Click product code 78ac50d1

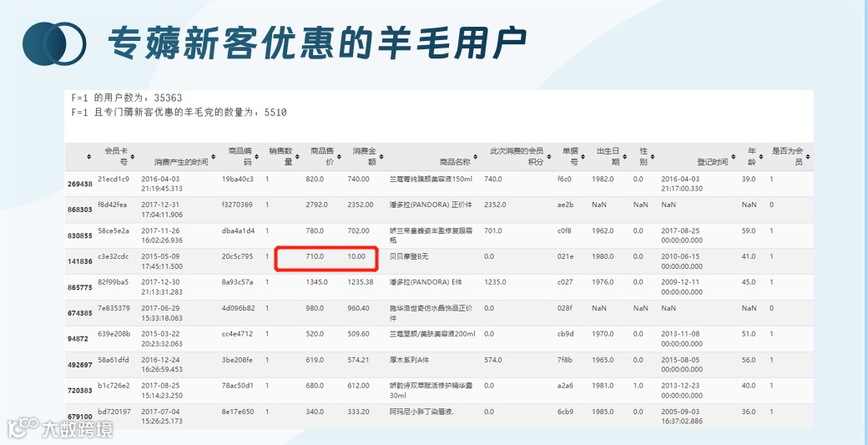238,386
